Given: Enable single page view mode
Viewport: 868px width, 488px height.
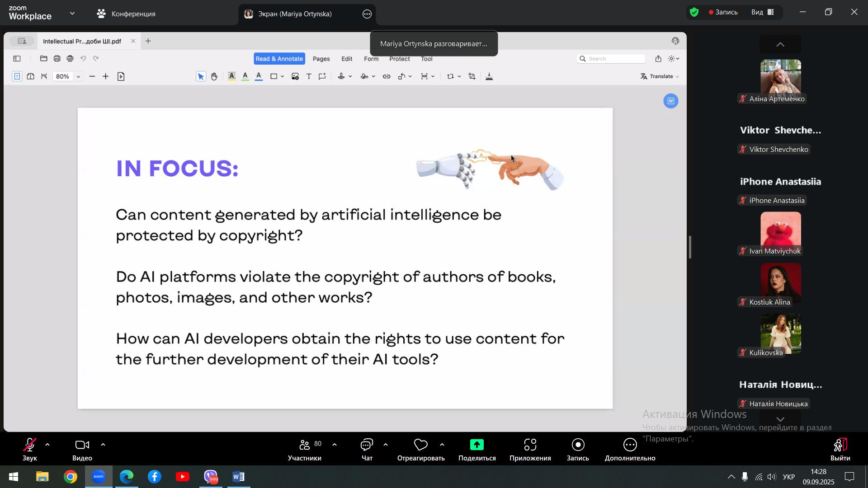Looking at the screenshot, I should (x=17, y=76).
